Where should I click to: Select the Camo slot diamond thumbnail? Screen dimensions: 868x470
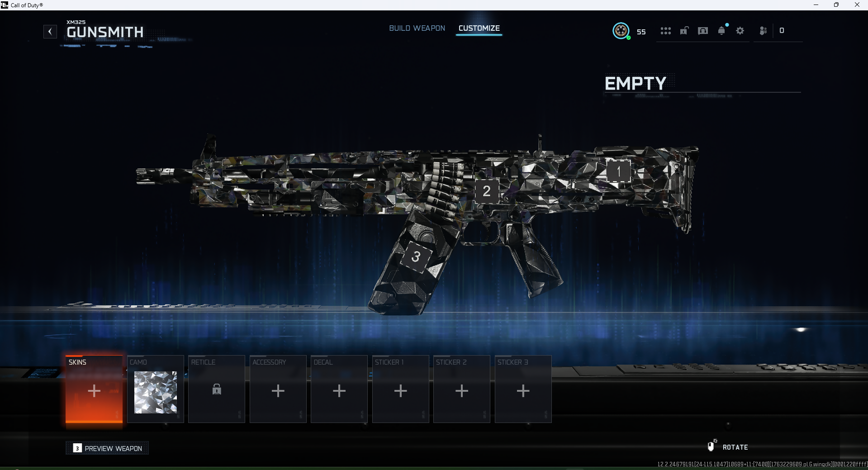click(x=156, y=392)
